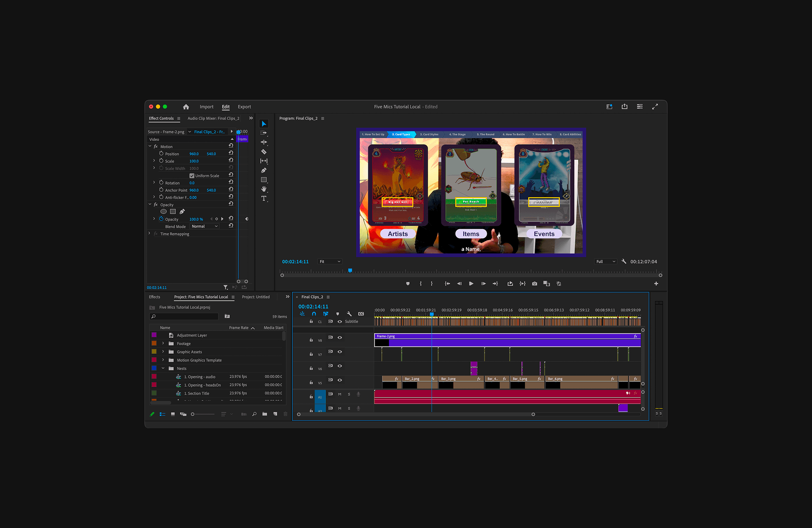Uncheck the Uniform Scale checkbox
The image size is (812, 528).
[192, 176]
